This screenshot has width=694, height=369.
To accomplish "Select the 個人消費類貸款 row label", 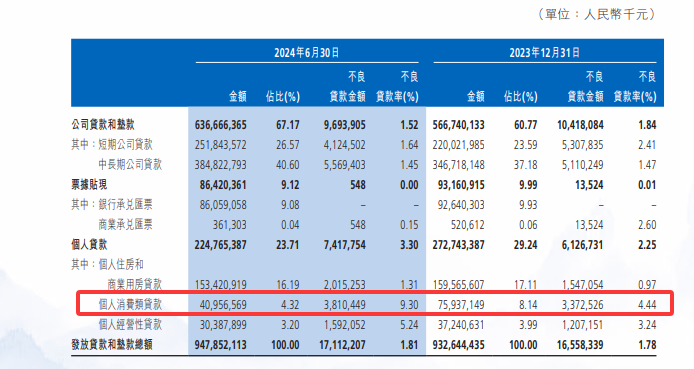I will (x=130, y=304).
